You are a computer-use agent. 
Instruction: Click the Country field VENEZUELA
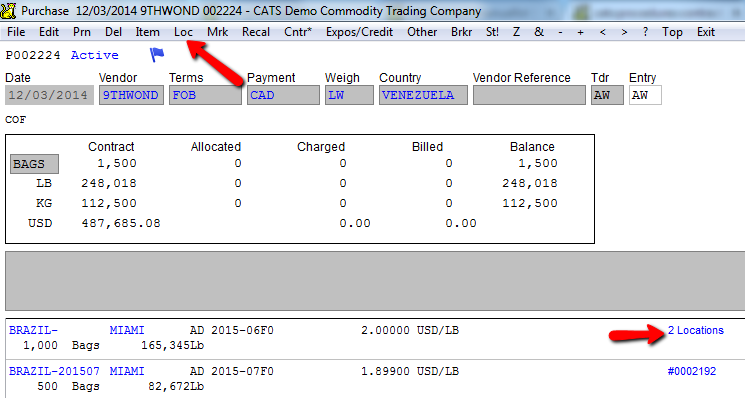pos(423,95)
